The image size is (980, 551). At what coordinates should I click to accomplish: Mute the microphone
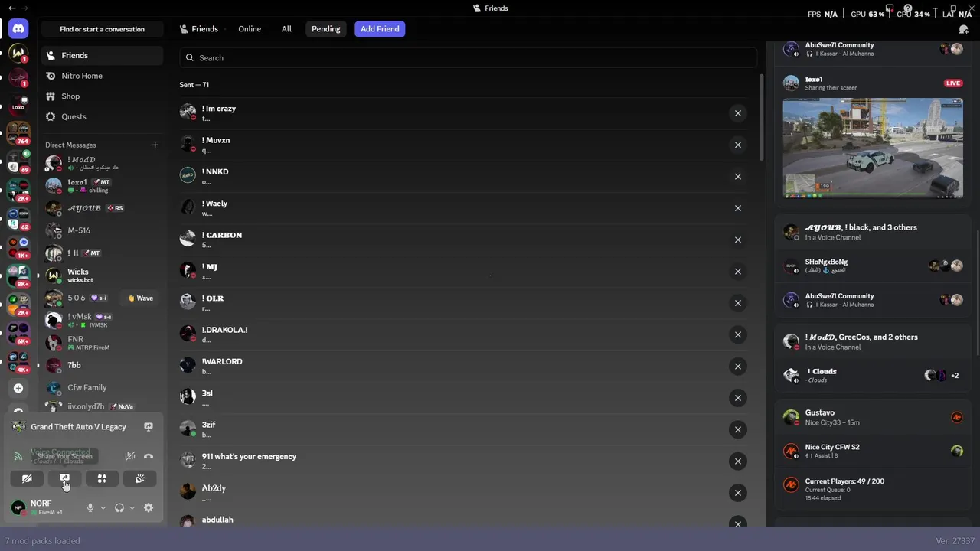coord(90,507)
